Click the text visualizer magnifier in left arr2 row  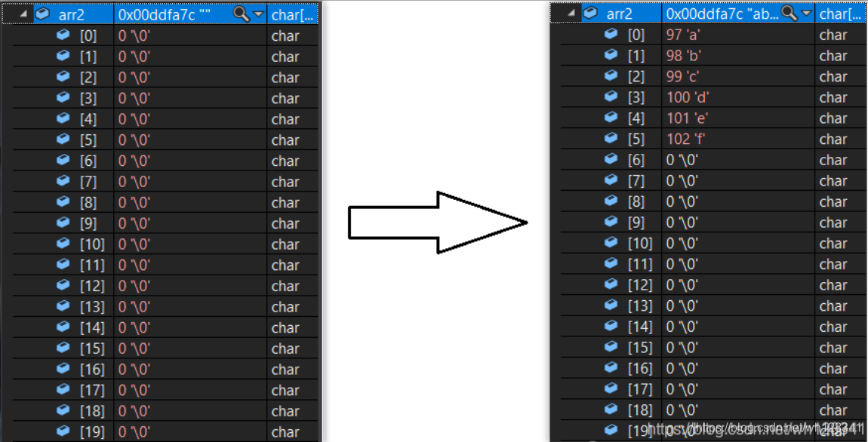coord(242,14)
